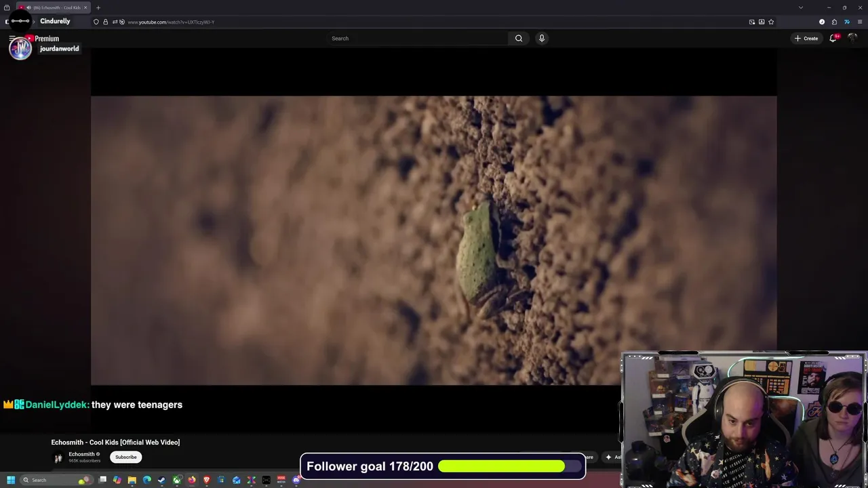Click the site lock security icon
Viewport: 868px width, 488px height.
105,22
